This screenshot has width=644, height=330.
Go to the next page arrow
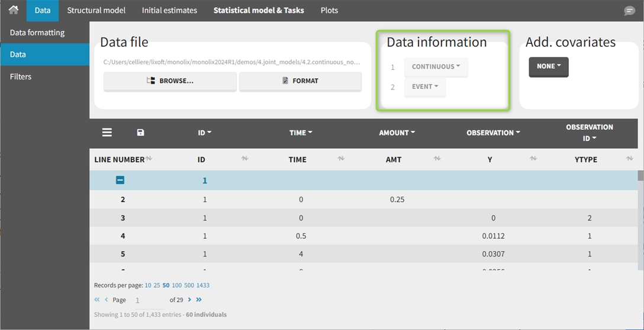pyautogui.click(x=190, y=300)
